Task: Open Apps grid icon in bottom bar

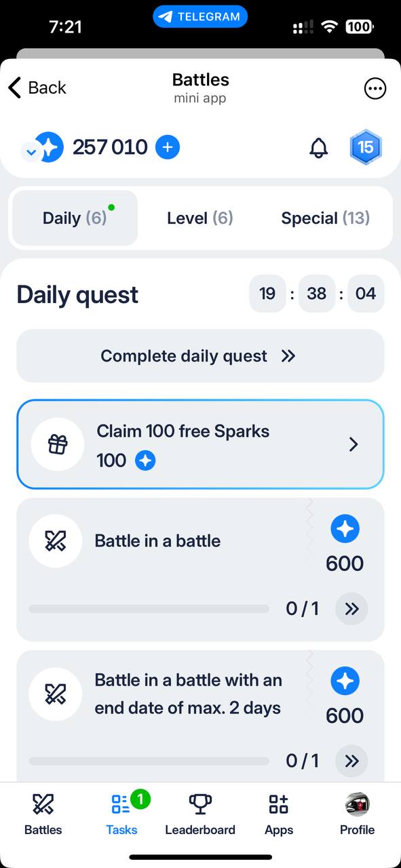Action: tap(279, 804)
